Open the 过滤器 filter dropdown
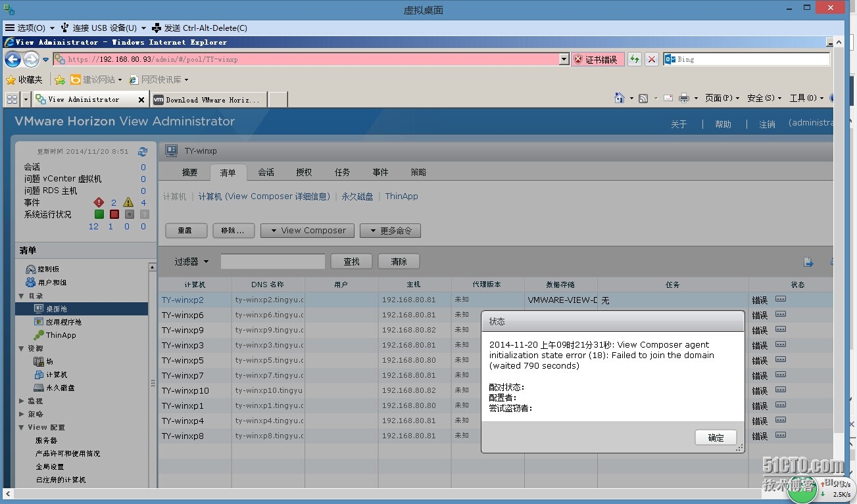 (191, 262)
